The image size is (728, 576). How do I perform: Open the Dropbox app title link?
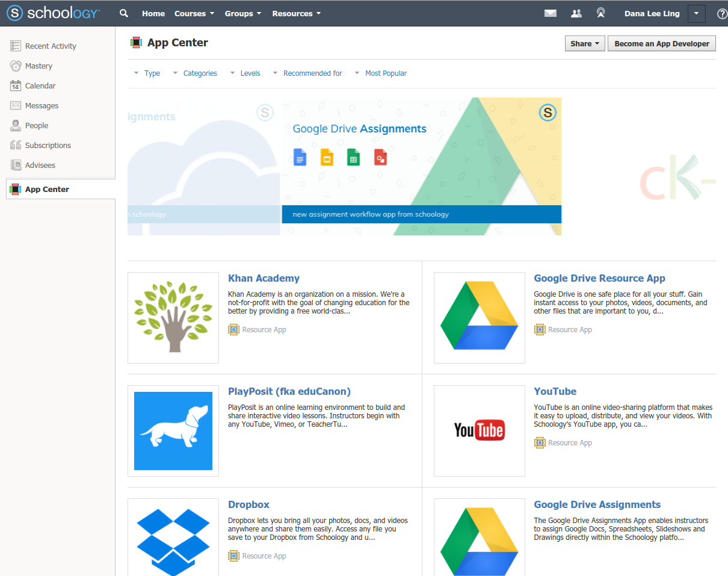click(x=248, y=504)
